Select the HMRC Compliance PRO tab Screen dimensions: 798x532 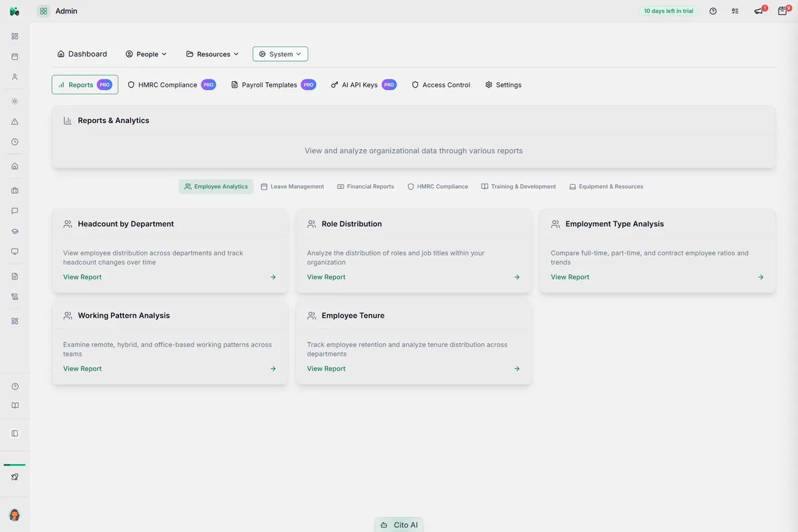(172, 84)
